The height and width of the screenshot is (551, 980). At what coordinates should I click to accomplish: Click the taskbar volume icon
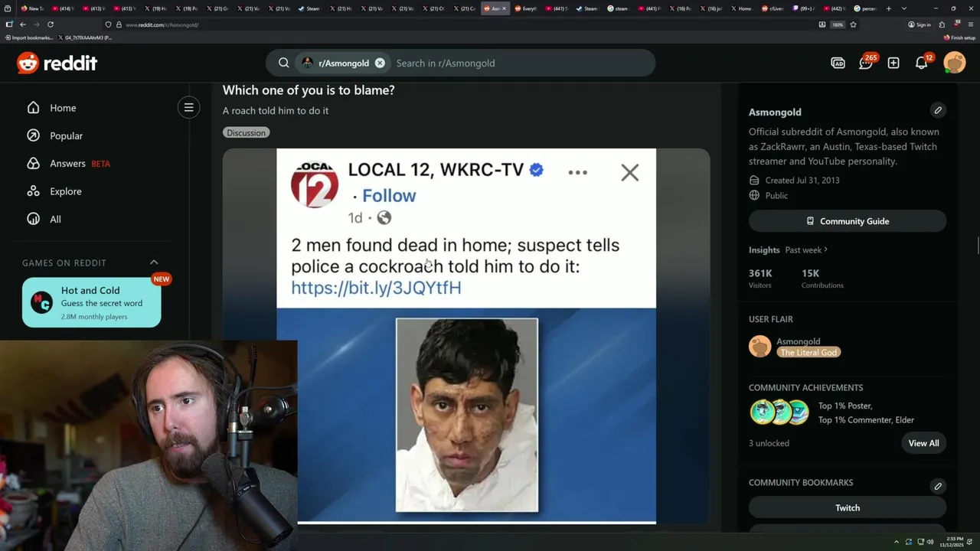[930, 542]
